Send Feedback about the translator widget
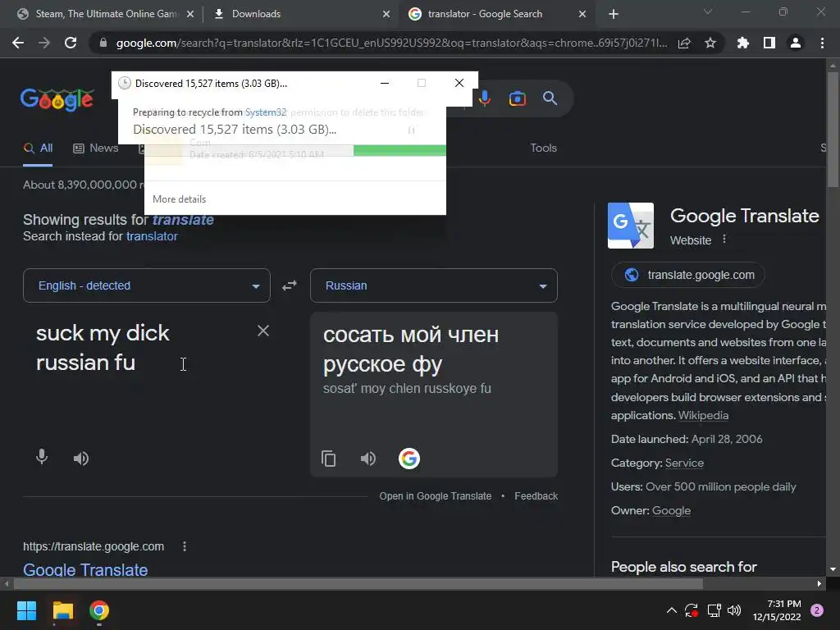Viewport: 840px width, 630px height. [x=536, y=496]
